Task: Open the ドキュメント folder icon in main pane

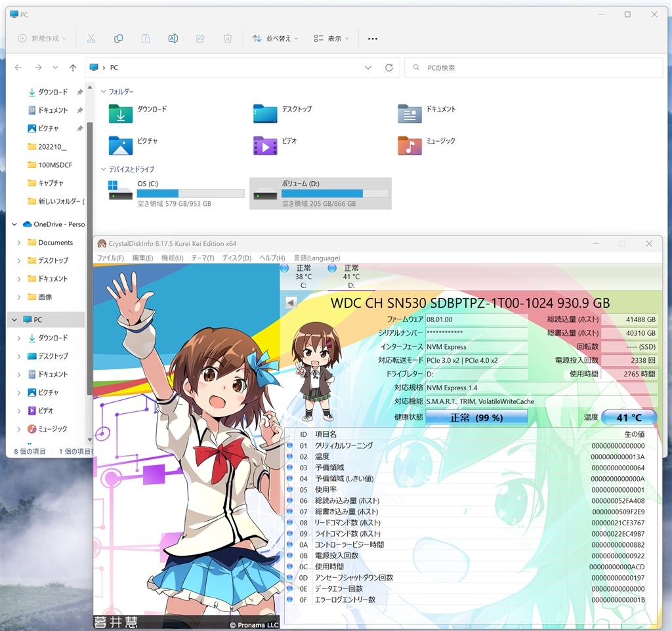Action: 409,113
